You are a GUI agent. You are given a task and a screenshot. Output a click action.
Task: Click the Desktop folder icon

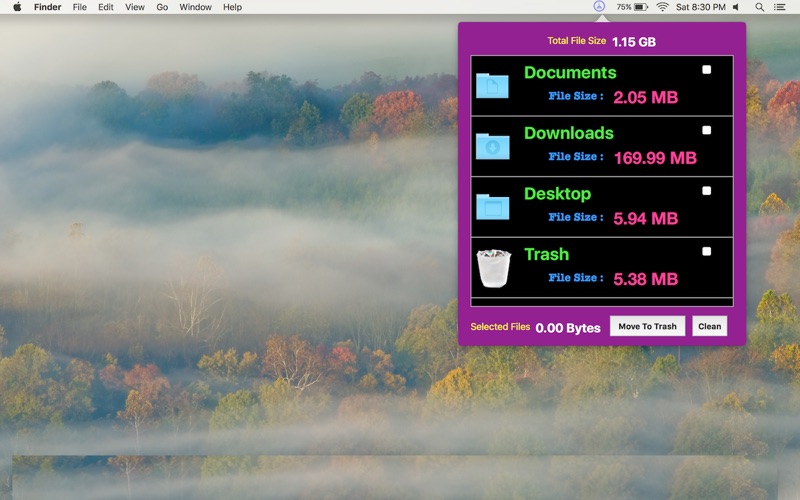pos(492,207)
